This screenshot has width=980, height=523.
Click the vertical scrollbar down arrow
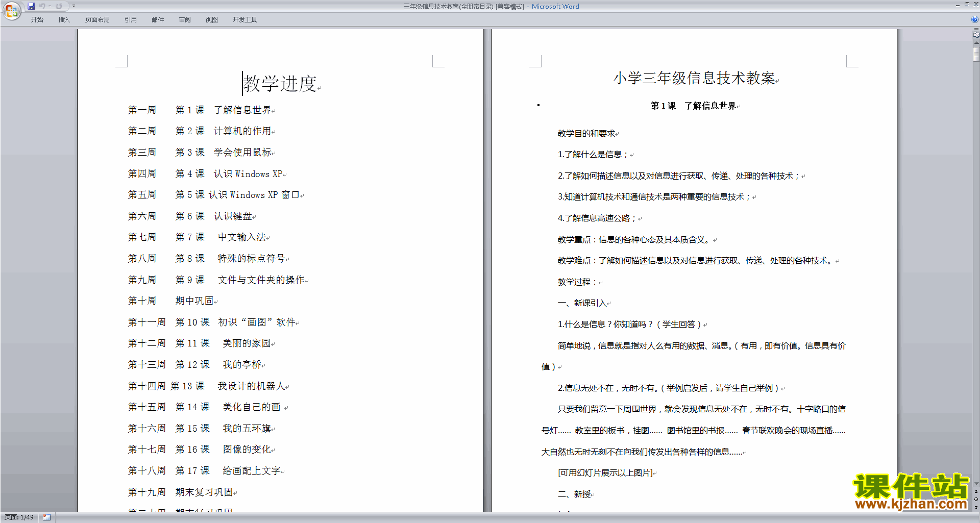click(x=976, y=484)
